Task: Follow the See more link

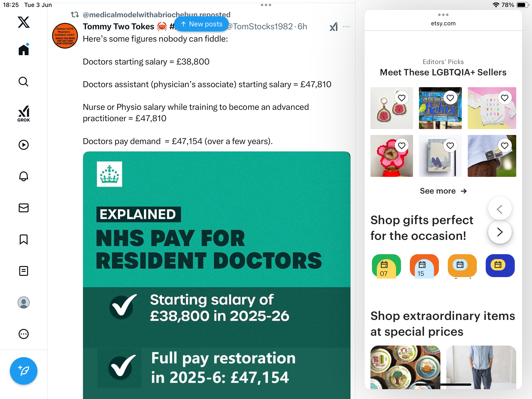Action: click(443, 191)
